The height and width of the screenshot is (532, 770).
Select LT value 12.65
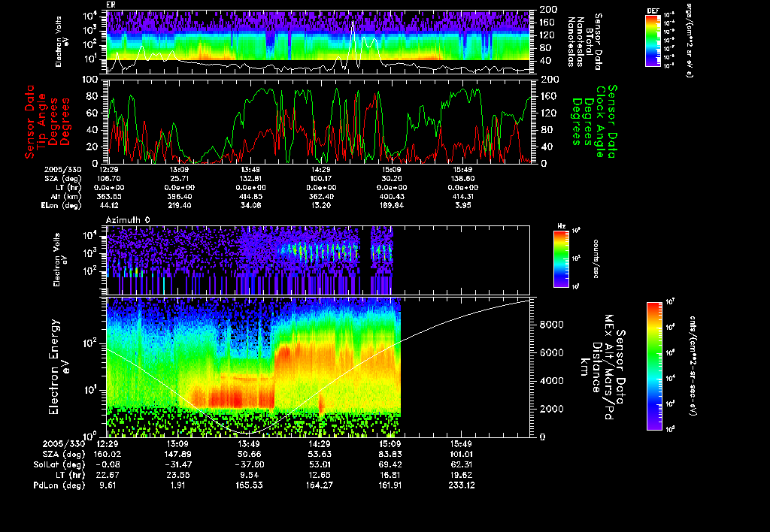(x=320, y=475)
